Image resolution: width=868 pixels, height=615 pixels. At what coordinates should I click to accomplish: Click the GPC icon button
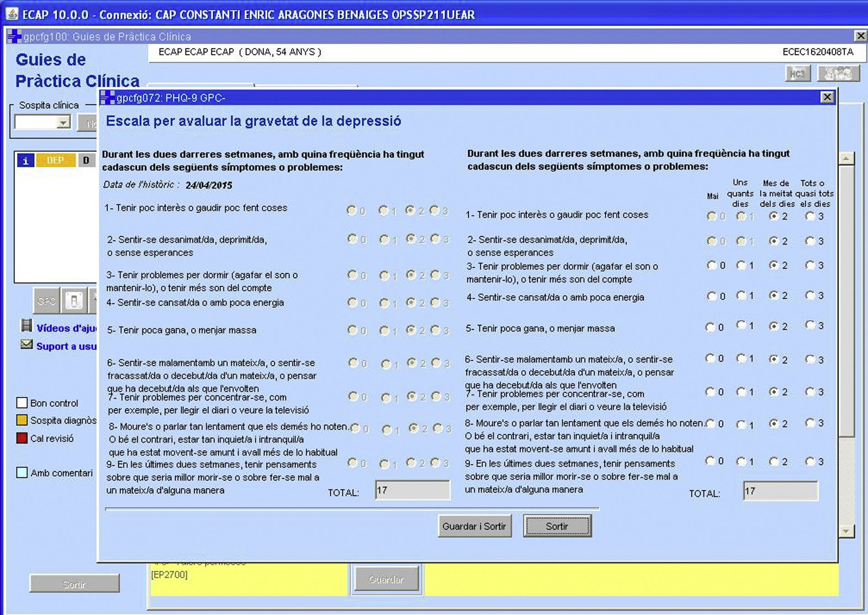click(46, 301)
